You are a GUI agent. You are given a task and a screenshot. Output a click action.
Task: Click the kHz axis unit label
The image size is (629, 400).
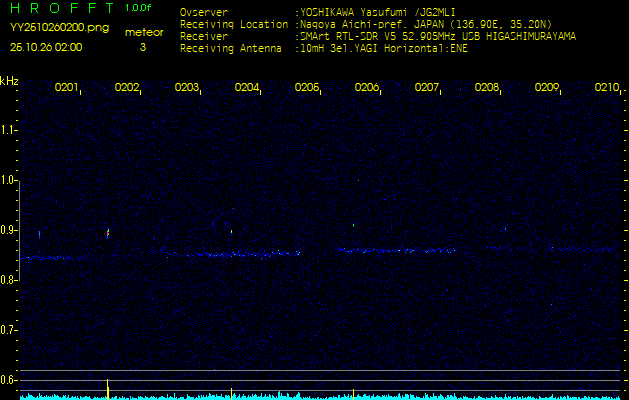[9, 81]
